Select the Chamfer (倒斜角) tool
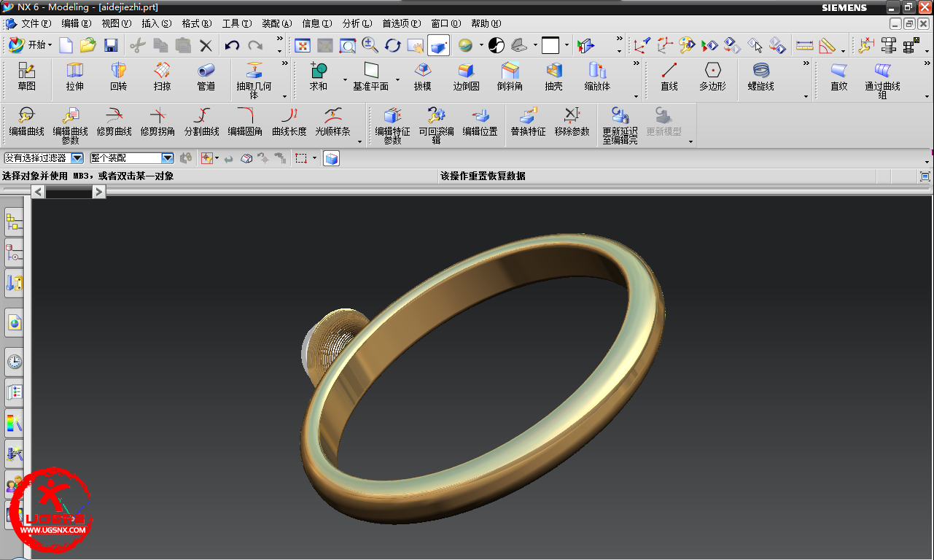 (x=510, y=77)
